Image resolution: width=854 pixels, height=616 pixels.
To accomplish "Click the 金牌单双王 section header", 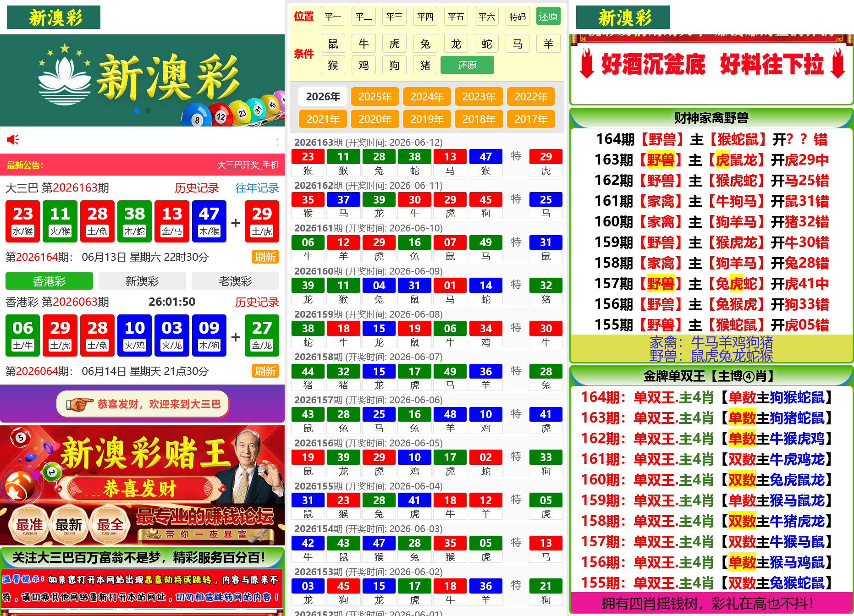I will point(711,376).
